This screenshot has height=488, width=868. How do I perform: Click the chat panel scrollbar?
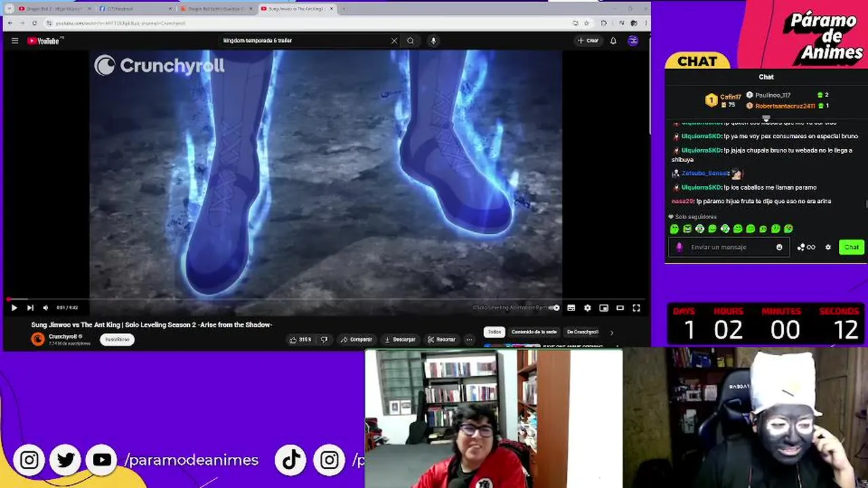[866, 203]
